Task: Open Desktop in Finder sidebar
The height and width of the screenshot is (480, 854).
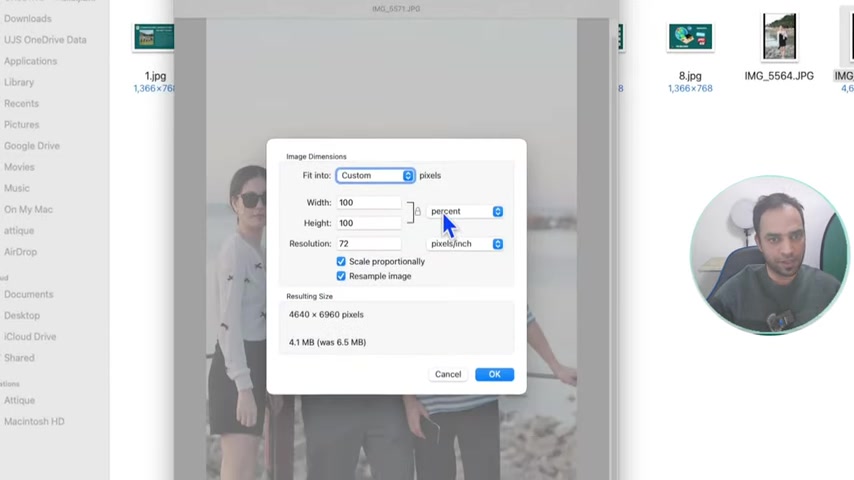Action: point(22,316)
